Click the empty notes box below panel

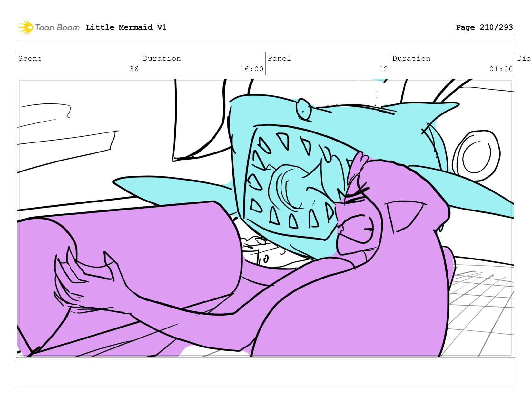[266, 373]
